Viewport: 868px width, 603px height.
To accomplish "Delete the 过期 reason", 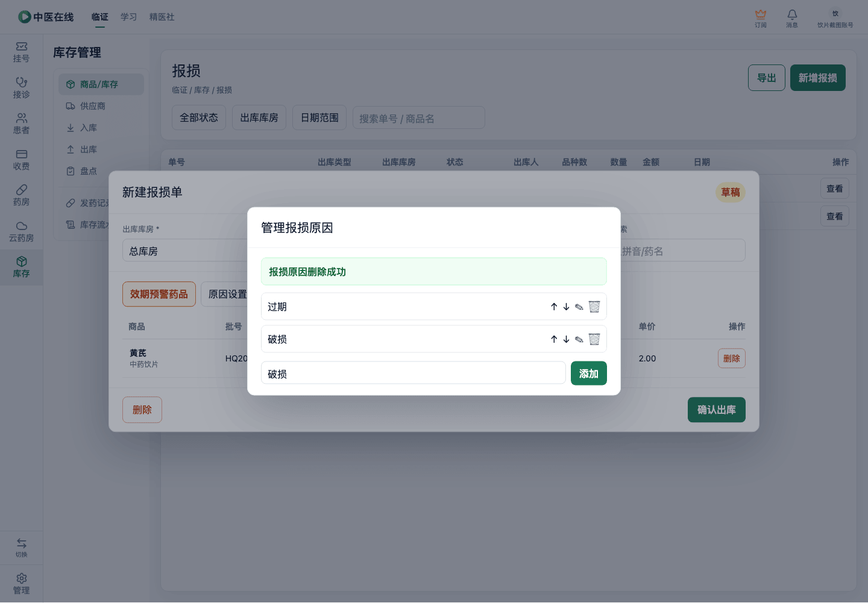I will [x=594, y=307].
